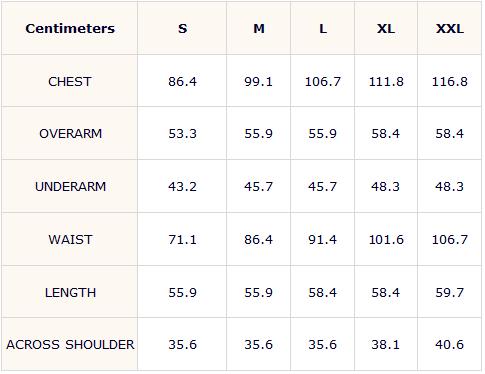Click the CHEST row label
Image resolution: width=485 pixels, height=374 pixels.
[x=70, y=81]
